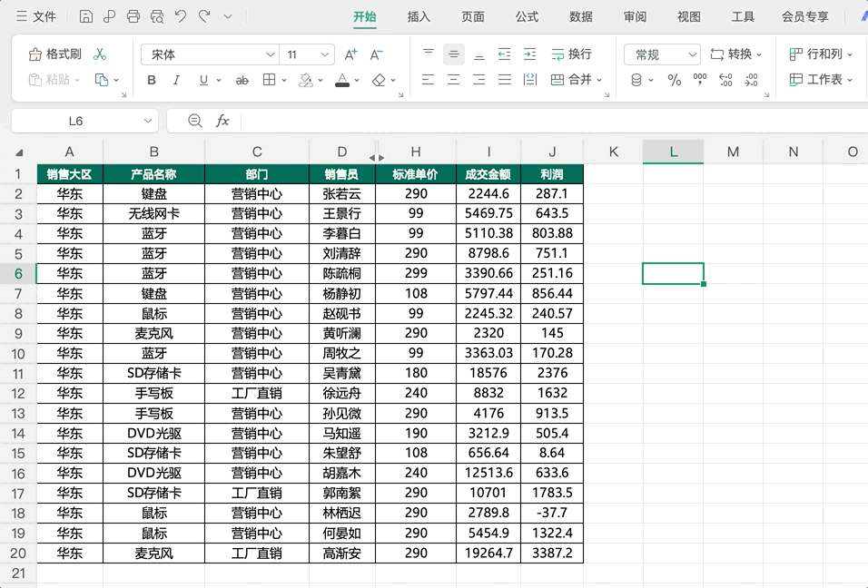Decrease font size with A- icon
This screenshot has height=588, width=868.
[377, 54]
